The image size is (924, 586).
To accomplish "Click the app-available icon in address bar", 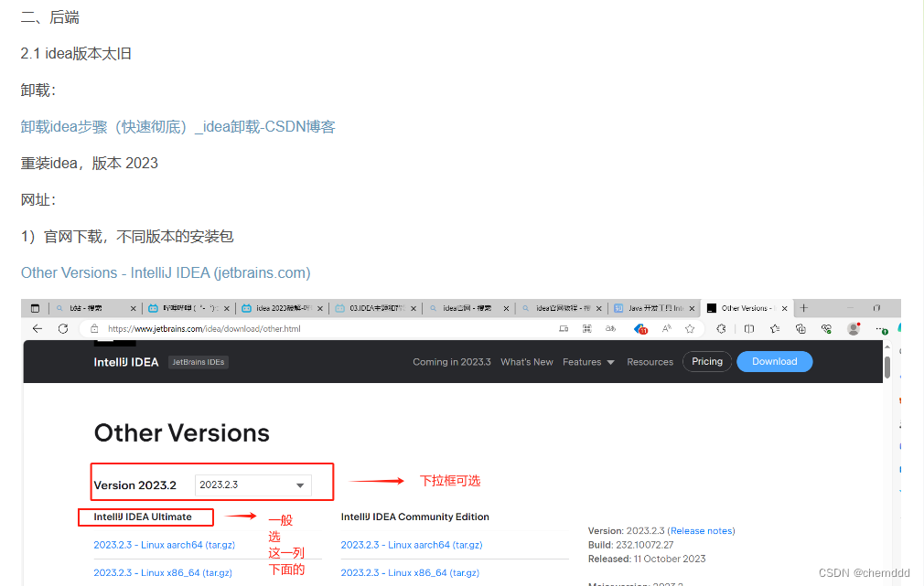I will click(x=564, y=328).
